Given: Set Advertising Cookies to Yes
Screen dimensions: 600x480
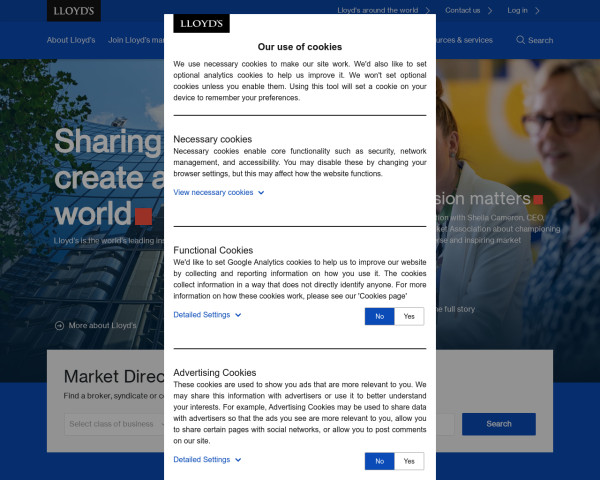Looking at the screenshot, I should 409,461.
